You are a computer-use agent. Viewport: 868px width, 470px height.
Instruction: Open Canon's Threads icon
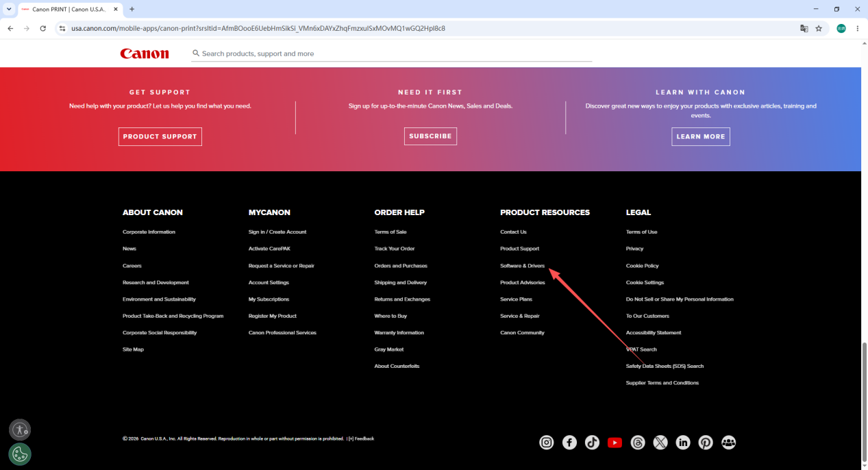point(638,443)
